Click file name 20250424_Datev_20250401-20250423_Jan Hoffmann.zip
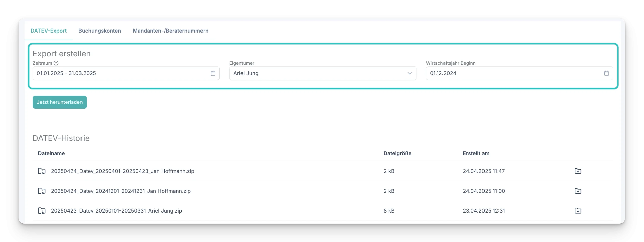 point(123,171)
